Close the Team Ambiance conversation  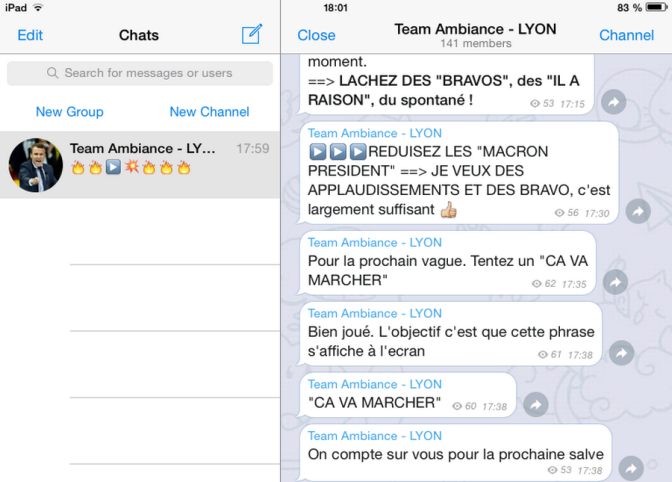pos(316,35)
